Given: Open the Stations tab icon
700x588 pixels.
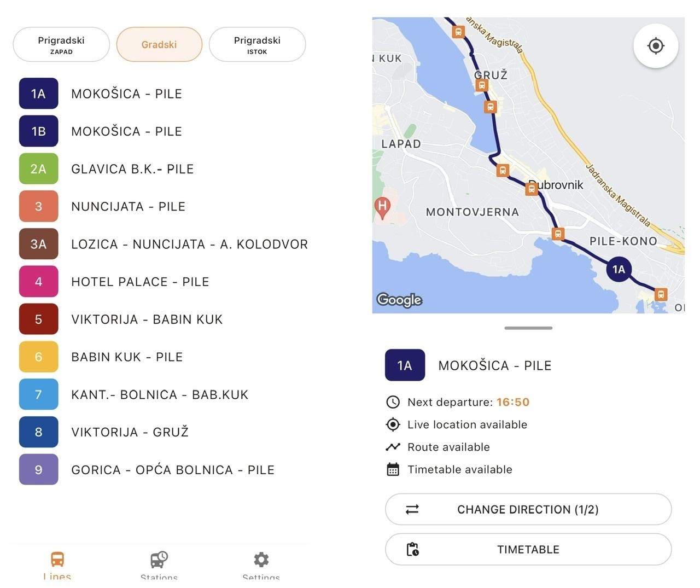Looking at the screenshot, I should [x=159, y=560].
